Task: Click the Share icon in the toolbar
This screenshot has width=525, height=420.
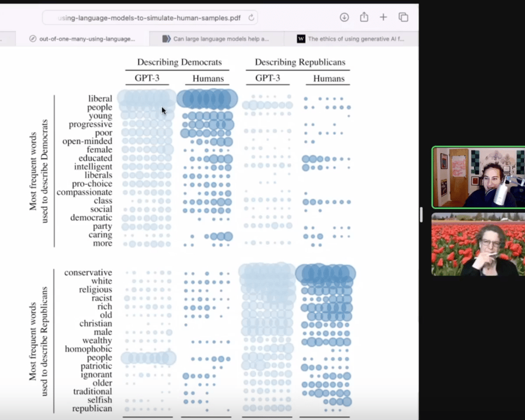Action: click(x=364, y=17)
